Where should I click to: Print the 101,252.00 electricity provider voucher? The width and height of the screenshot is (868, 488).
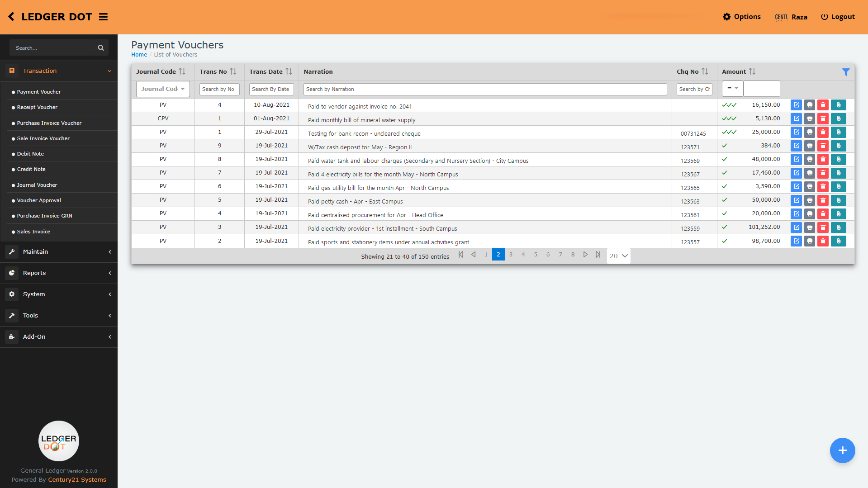[810, 227]
